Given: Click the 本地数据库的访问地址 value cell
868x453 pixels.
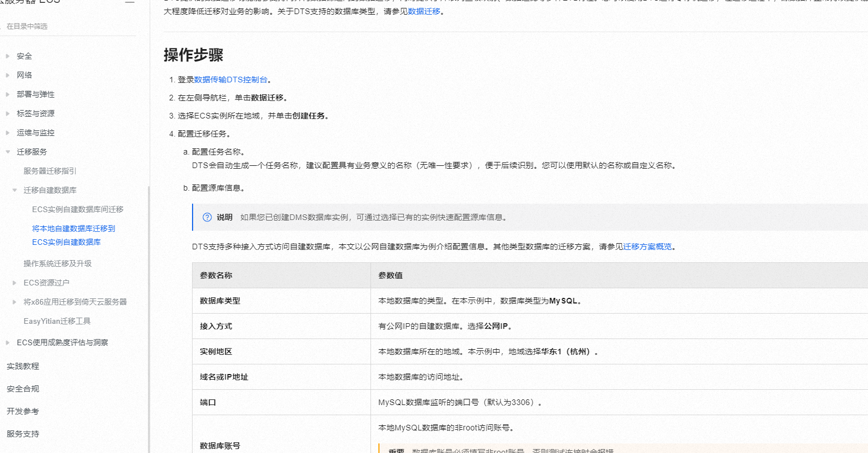Looking at the screenshot, I should 620,377.
